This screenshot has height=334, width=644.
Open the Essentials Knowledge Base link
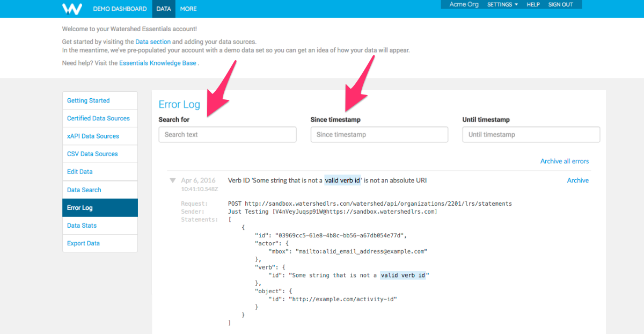pyautogui.click(x=158, y=63)
